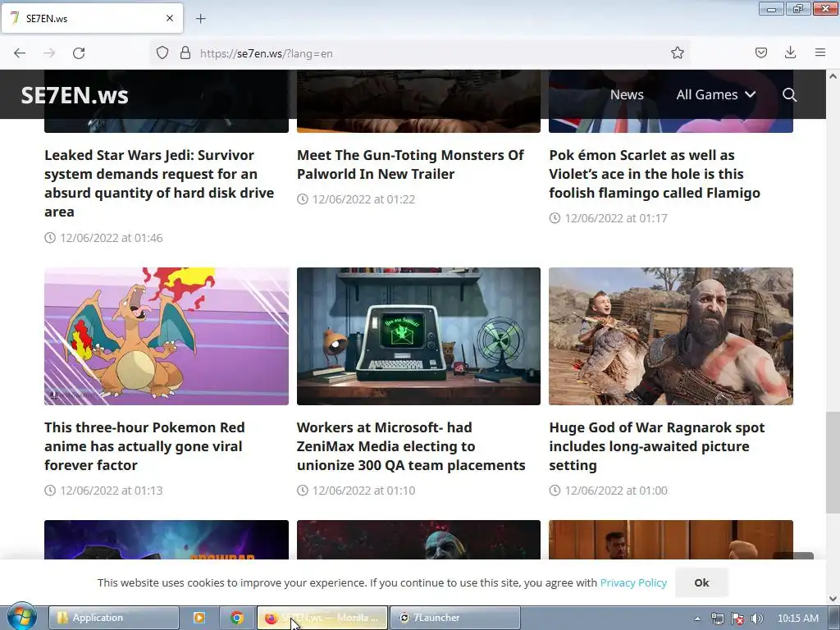Image resolution: width=840 pixels, height=630 pixels.
Task: Click the vertical scrollbar thumb
Action: [833, 463]
